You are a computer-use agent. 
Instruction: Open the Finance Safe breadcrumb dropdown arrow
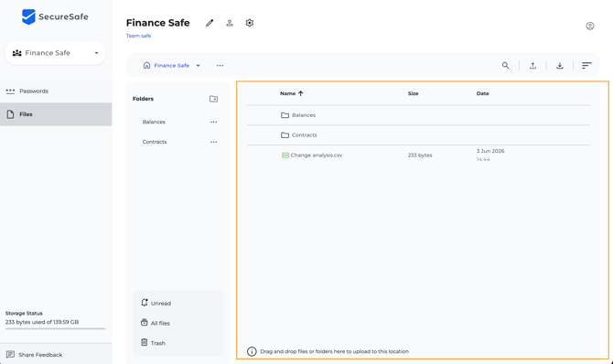pos(199,66)
